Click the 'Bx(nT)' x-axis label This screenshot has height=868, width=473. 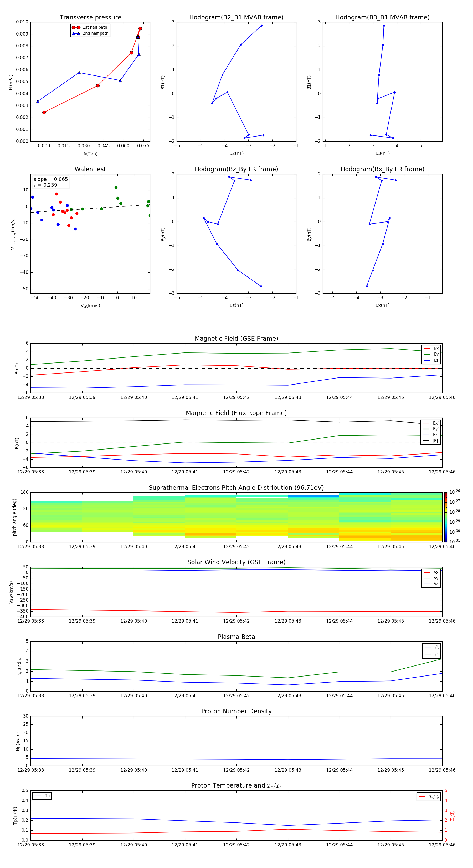coord(382,305)
